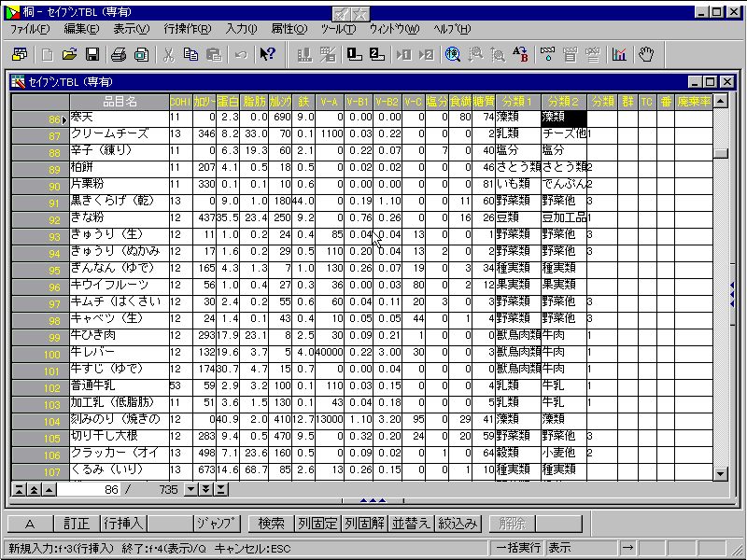747x560 pixels.
Task: Click the find and replace AB icon
Action: pos(520,54)
